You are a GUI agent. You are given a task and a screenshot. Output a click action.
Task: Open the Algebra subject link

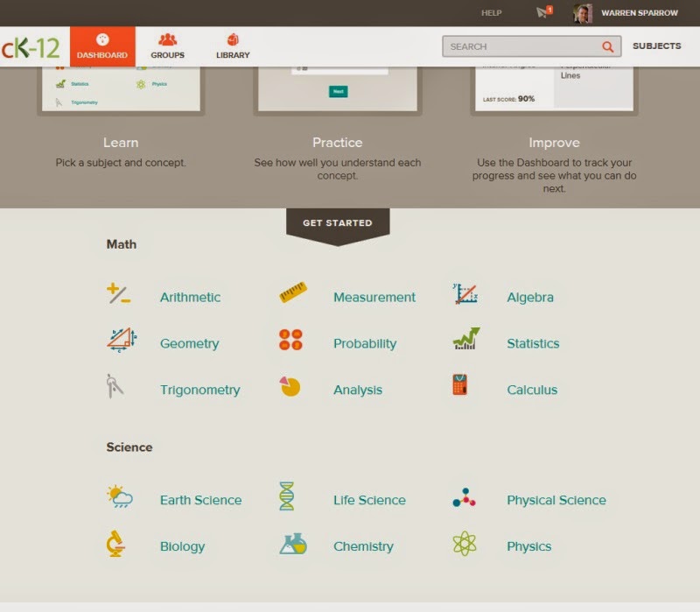click(530, 297)
